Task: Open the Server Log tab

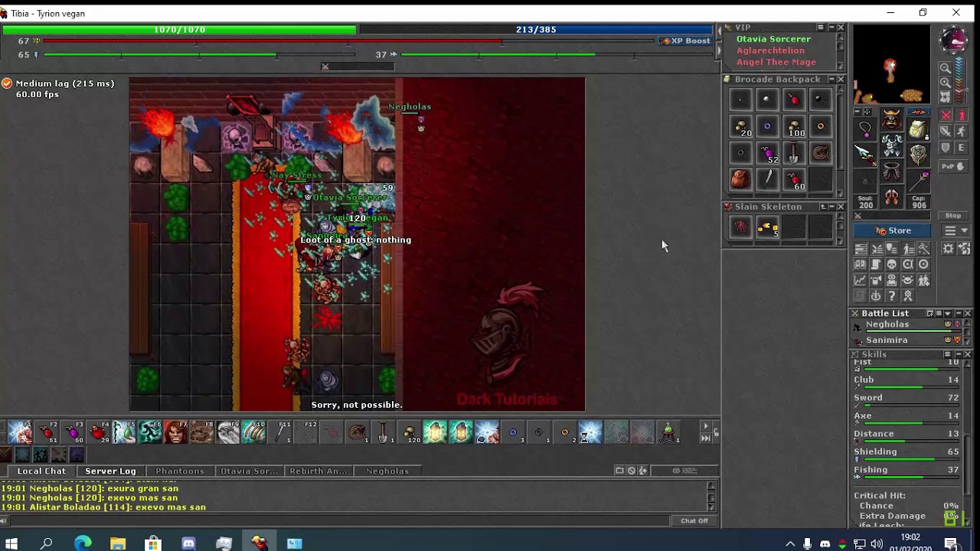Action: coord(110,471)
